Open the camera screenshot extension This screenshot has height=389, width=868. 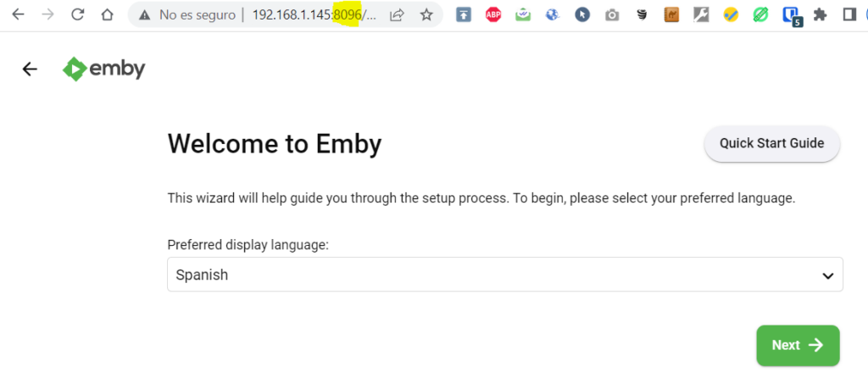(x=612, y=15)
